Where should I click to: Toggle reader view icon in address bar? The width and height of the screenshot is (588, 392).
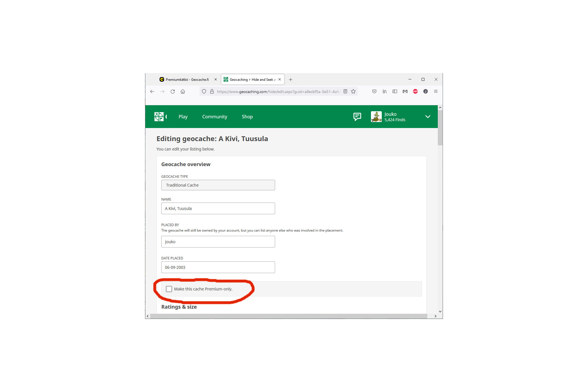345,92
